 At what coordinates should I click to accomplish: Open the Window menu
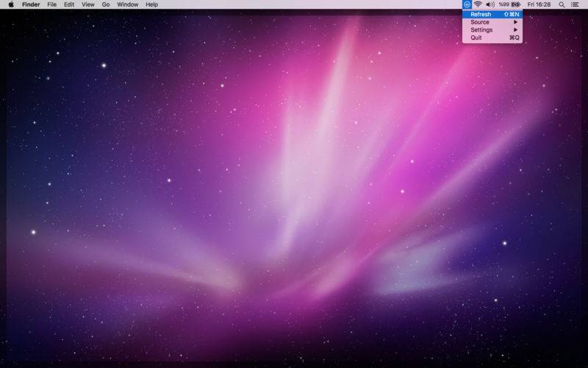(127, 4)
